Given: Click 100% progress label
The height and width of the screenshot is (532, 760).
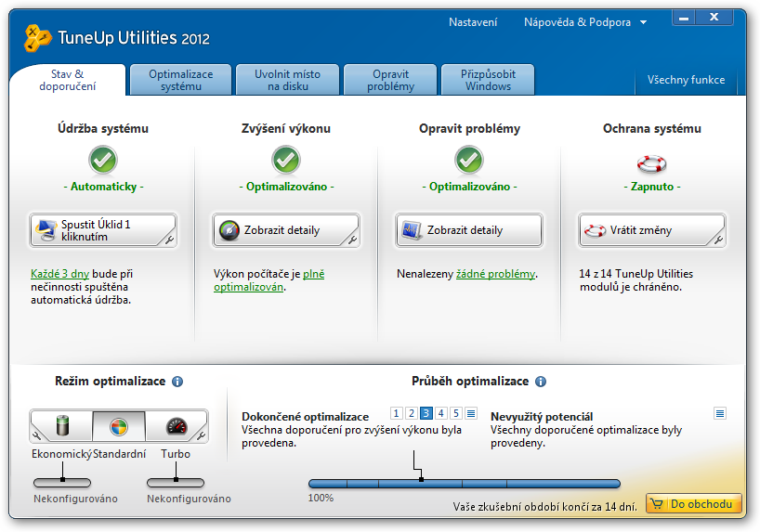Looking at the screenshot, I should pyautogui.click(x=321, y=498).
